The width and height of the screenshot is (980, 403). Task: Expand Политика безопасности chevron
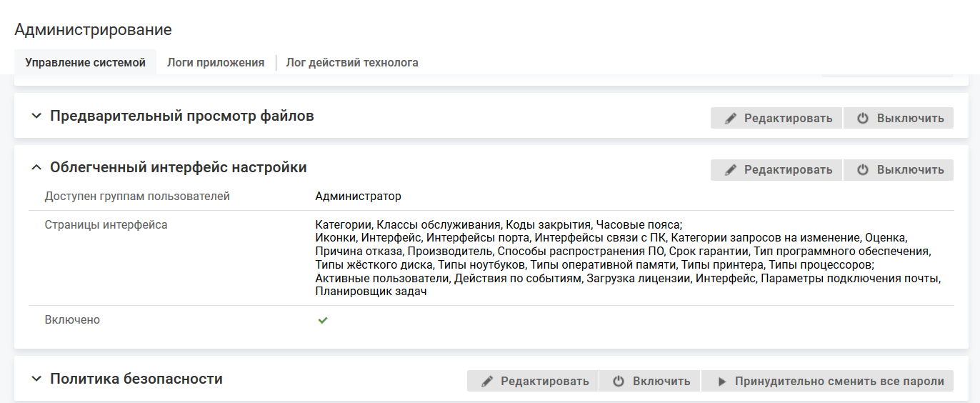[x=36, y=379]
